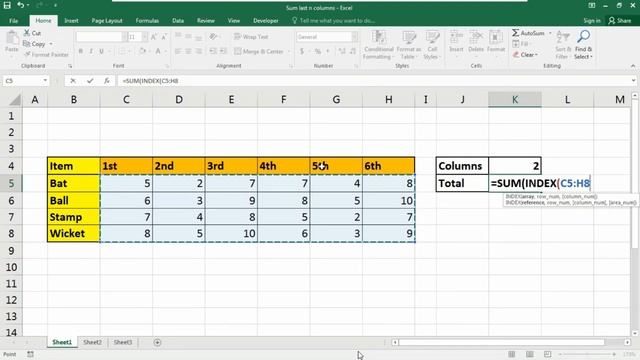Click in the formula bar text
Image resolution: width=640 pixels, height=360 pixels.
(x=150, y=81)
